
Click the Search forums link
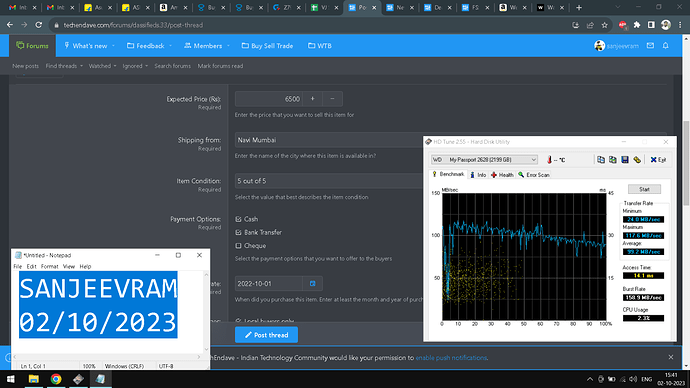[x=172, y=66]
